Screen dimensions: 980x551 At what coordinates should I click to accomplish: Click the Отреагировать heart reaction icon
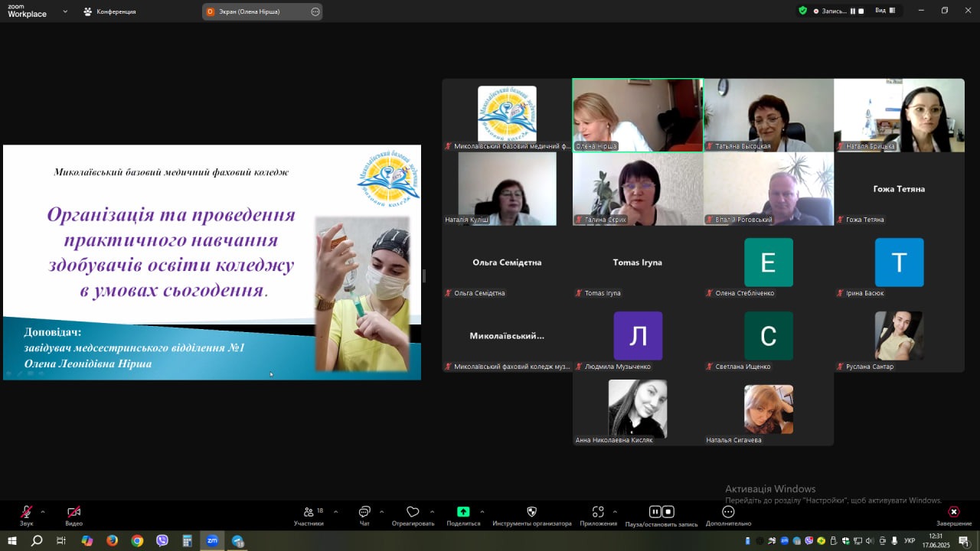pos(413,512)
